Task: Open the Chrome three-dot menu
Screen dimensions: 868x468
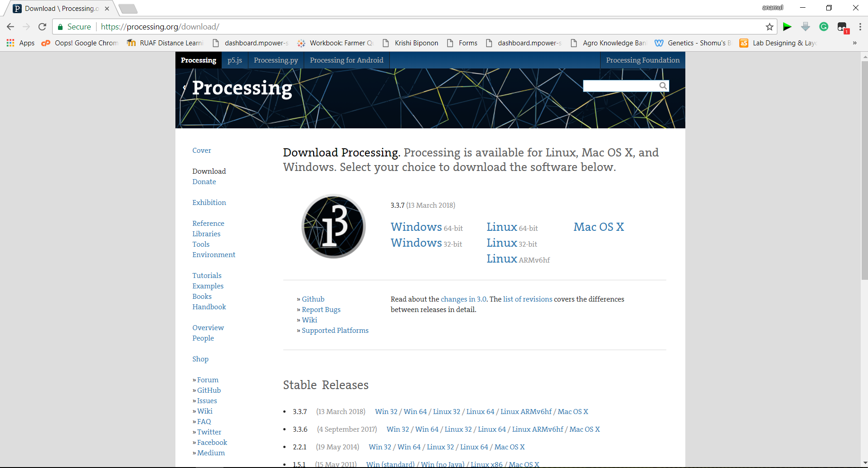Action: pyautogui.click(x=860, y=27)
